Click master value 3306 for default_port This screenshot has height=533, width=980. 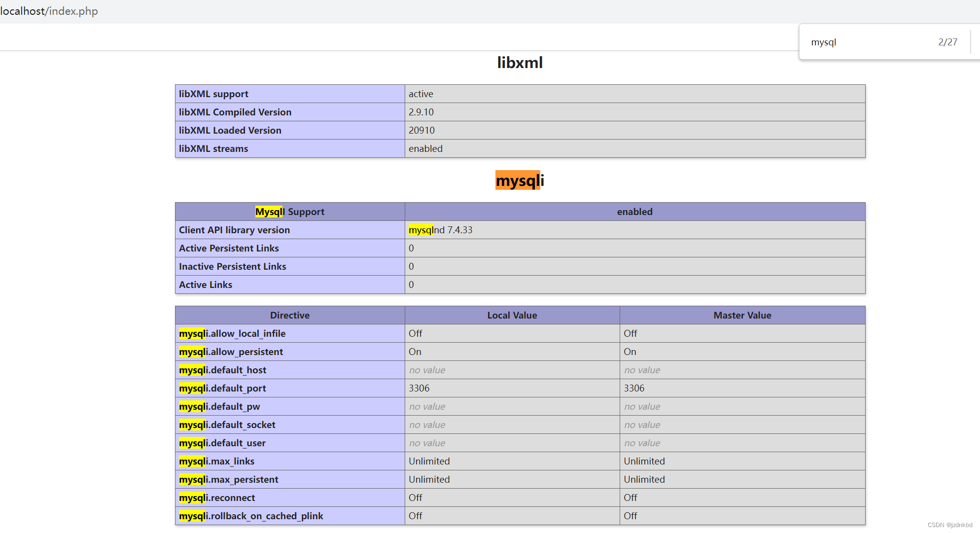tap(634, 388)
